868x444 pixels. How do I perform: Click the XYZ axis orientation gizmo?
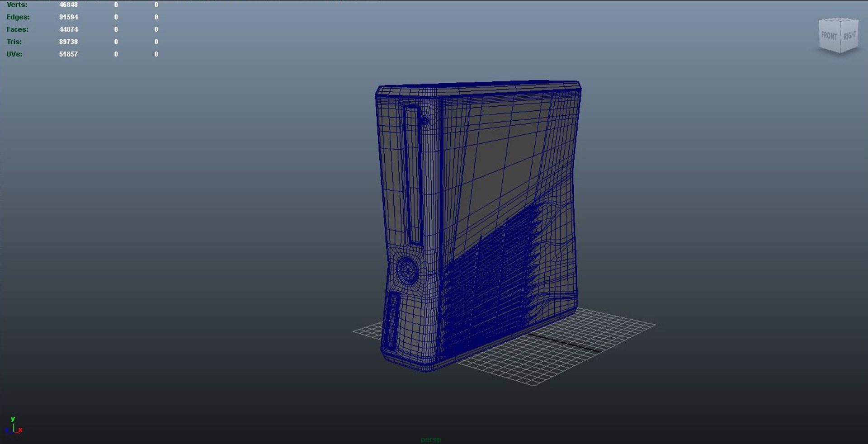pyautogui.click(x=13, y=426)
